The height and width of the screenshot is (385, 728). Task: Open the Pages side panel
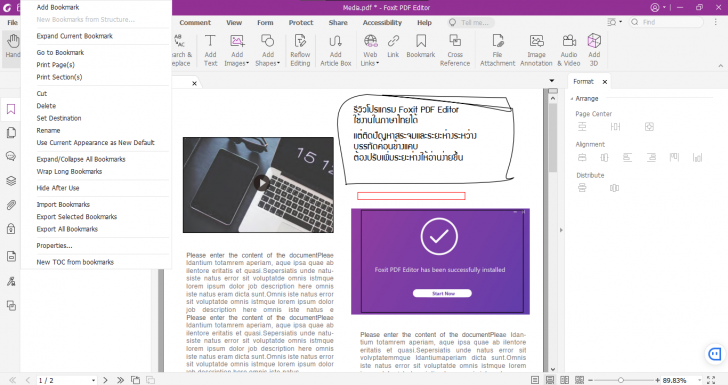click(x=11, y=133)
